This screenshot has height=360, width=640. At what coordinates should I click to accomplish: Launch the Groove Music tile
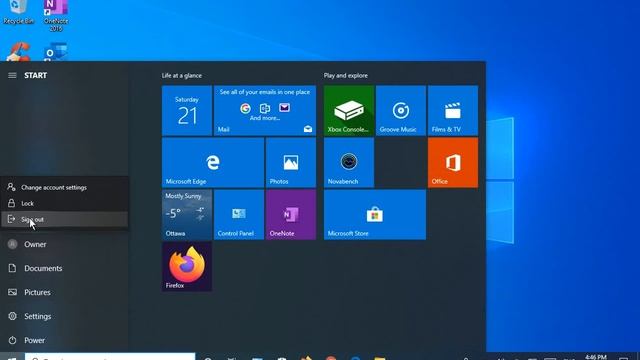click(401, 111)
